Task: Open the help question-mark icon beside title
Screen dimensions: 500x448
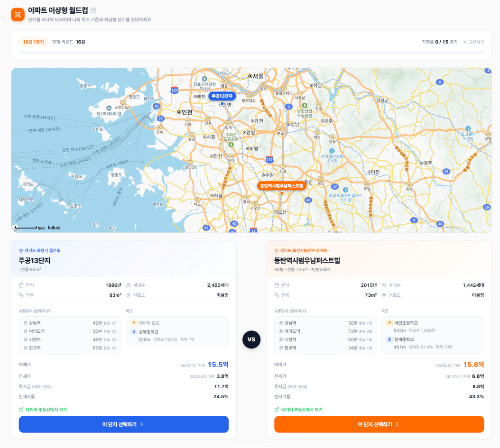Action: click(93, 10)
